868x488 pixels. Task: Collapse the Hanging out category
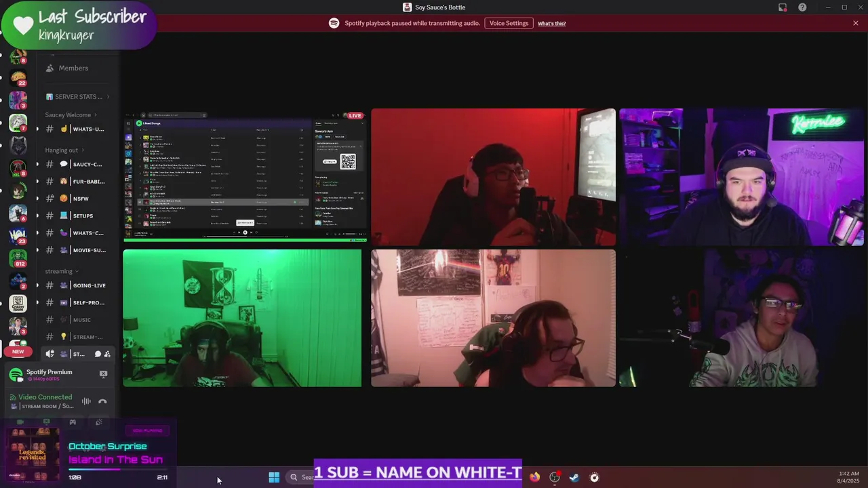point(64,150)
